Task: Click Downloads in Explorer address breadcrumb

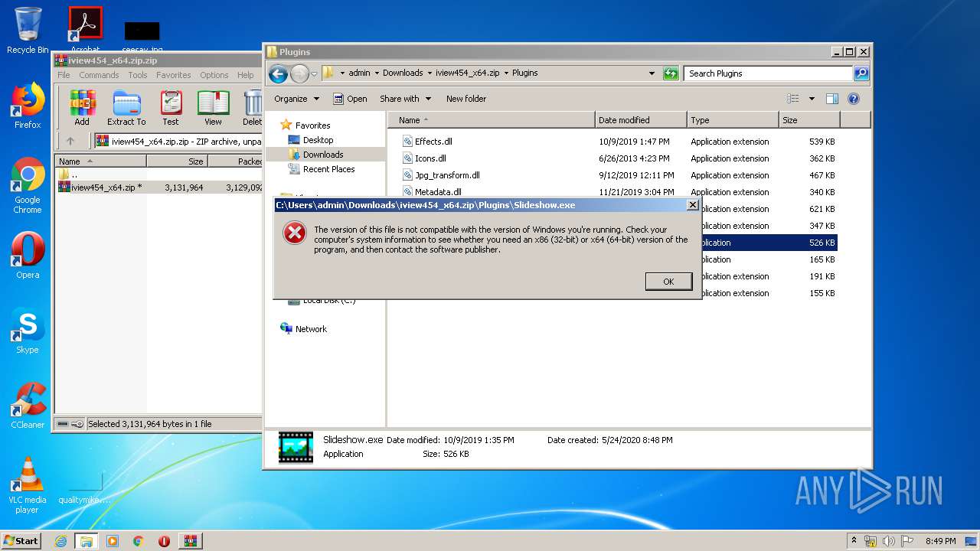Action: [x=403, y=73]
